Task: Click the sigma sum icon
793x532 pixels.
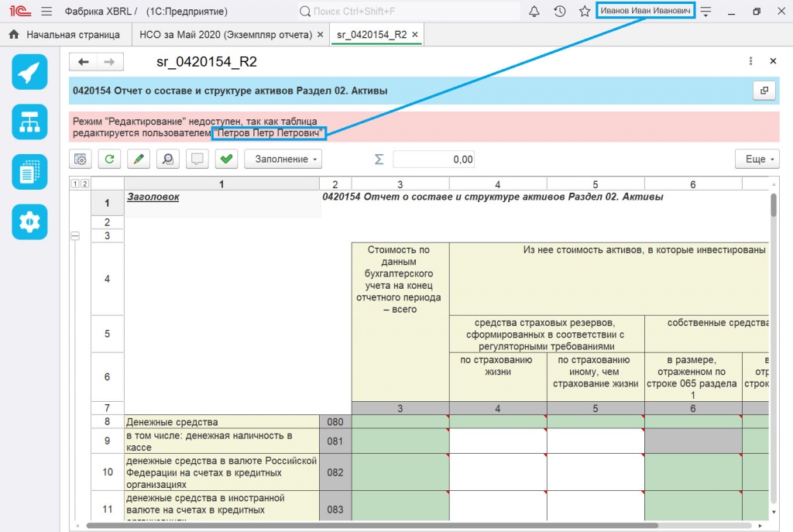Action: tap(379, 160)
